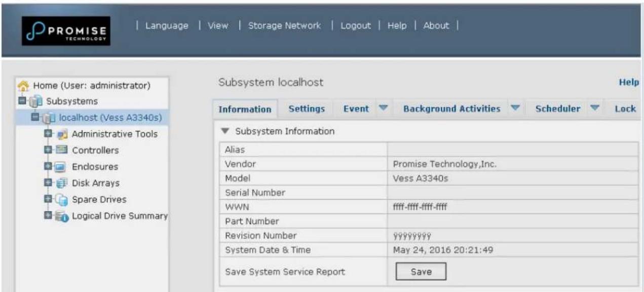Click the blue Help link beside Subsystem localhost

[x=628, y=83]
